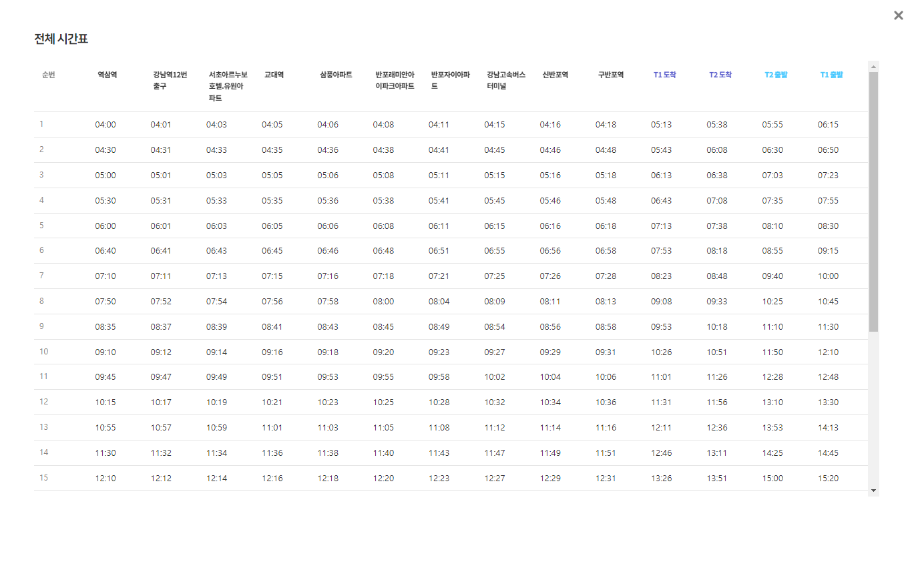Screen dimensions: 916x588
Task: Click the 서초아르누보호텔 column header
Action: 228,86
